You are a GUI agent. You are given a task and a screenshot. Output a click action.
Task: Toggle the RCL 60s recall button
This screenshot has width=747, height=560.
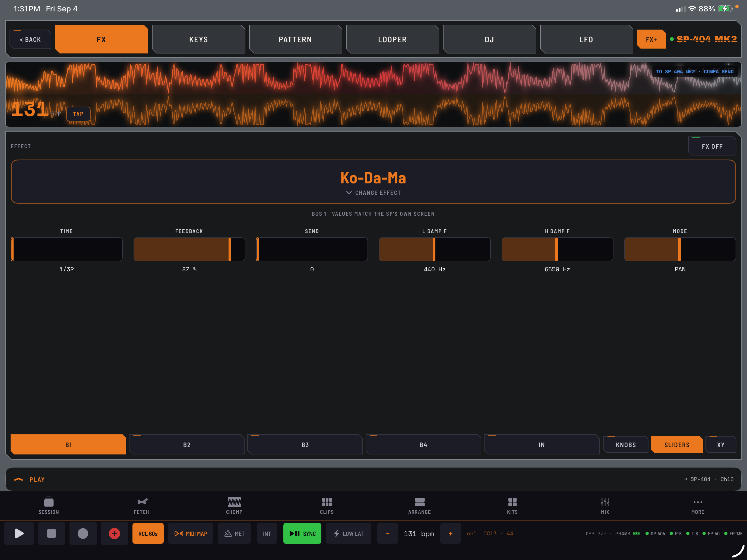(148, 533)
